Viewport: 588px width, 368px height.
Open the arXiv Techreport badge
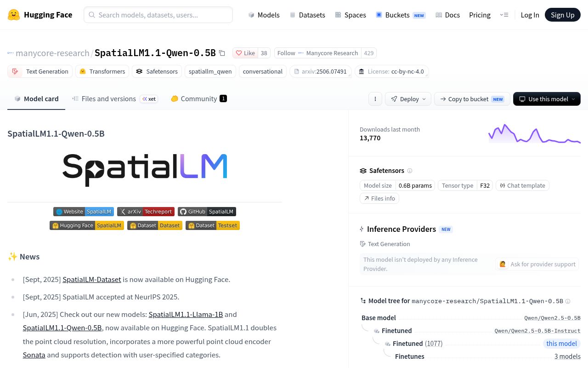pyautogui.click(x=146, y=212)
